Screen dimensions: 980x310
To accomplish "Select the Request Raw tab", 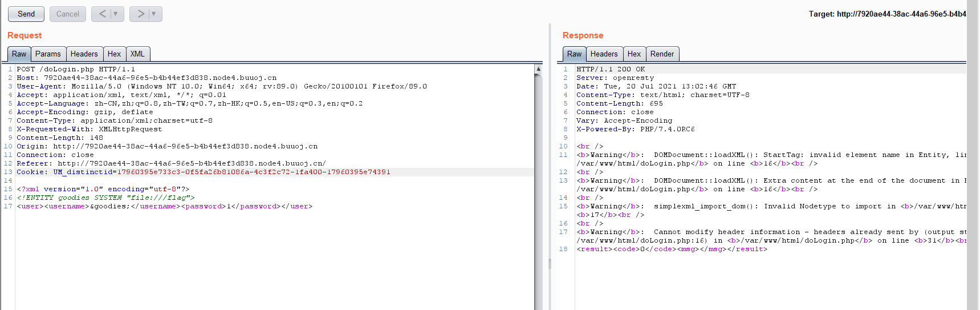I will click(x=19, y=54).
